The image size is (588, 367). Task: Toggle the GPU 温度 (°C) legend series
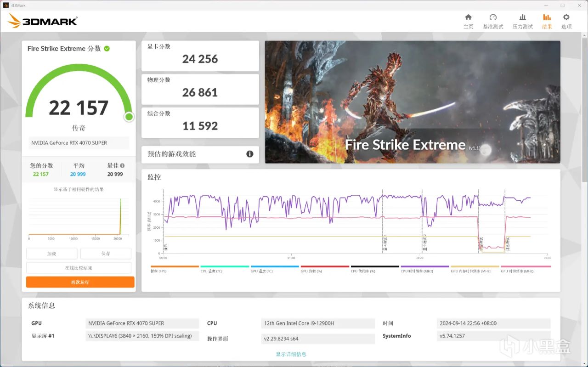point(275,269)
